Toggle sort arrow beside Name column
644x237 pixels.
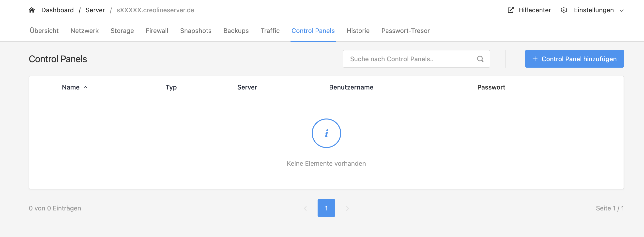pyautogui.click(x=86, y=87)
